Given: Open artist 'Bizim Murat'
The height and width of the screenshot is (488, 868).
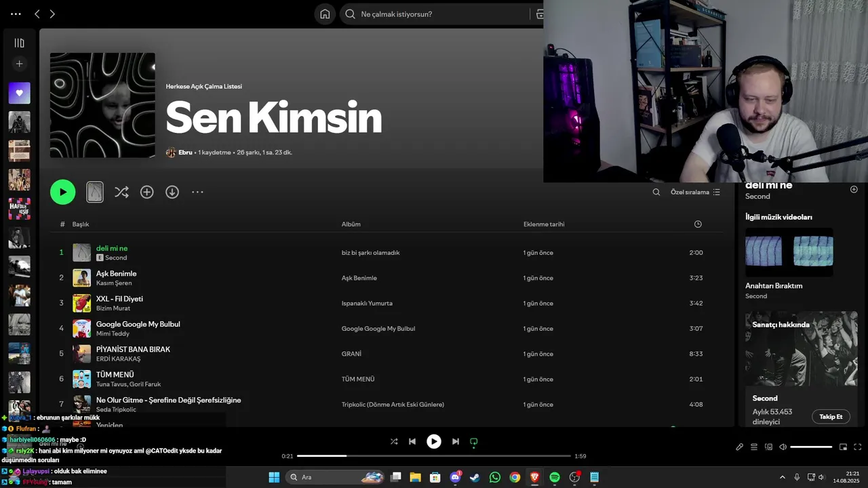Looking at the screenshot, I should [113, 308].
